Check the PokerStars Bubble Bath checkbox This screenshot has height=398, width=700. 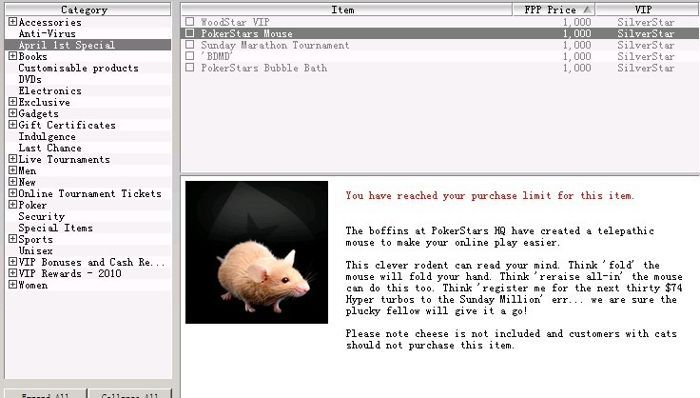[x=190, y=67]
